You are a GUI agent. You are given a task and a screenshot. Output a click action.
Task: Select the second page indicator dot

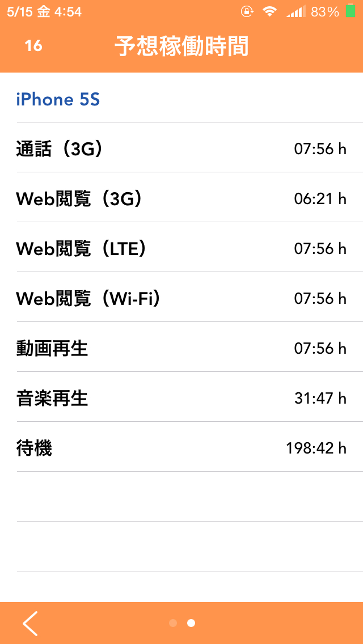point(191,623)
